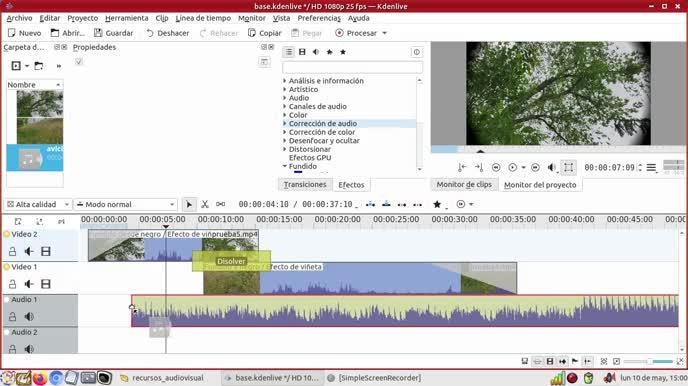Select the arrow Selection tool in timeline toolbar
This screenshot has width=688, height=386.
189,204
